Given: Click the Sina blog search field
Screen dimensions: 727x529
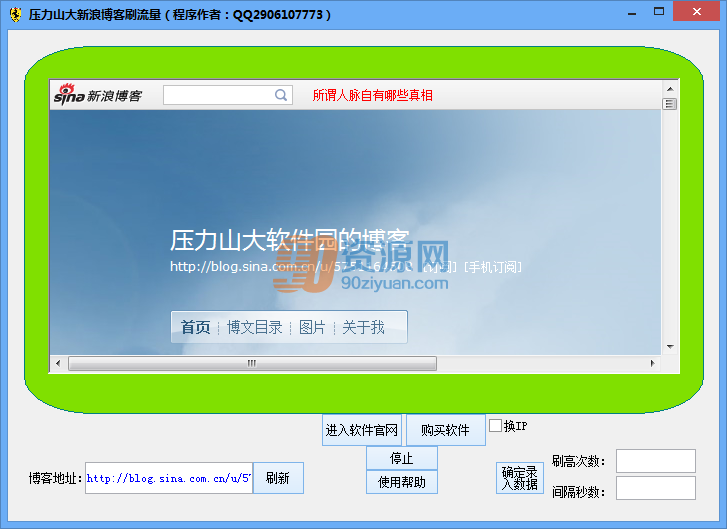Looking at the screenshot, I should pos(228,95).
